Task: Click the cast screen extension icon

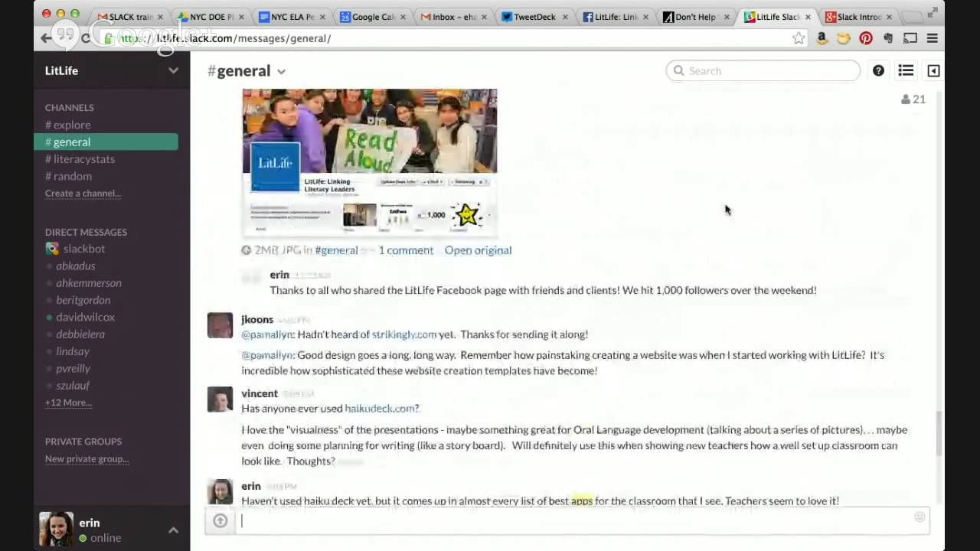Action: pos(910,38)
